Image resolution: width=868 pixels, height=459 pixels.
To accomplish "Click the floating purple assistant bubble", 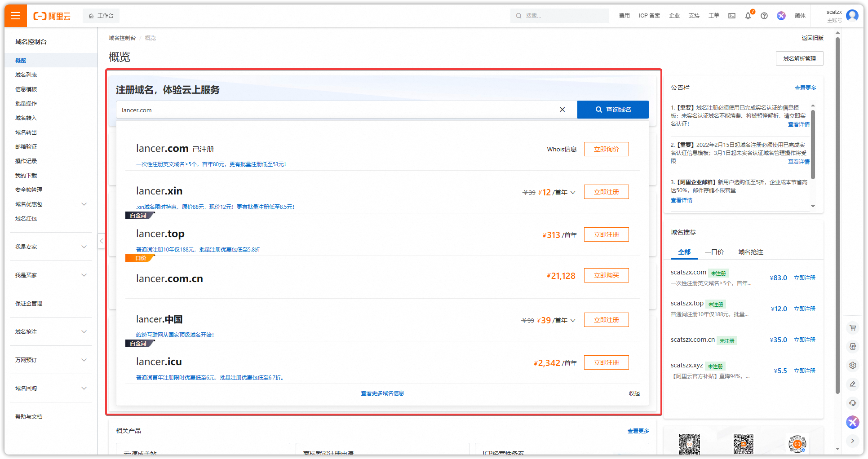I will pyautogui.click(x=853, y=422).
